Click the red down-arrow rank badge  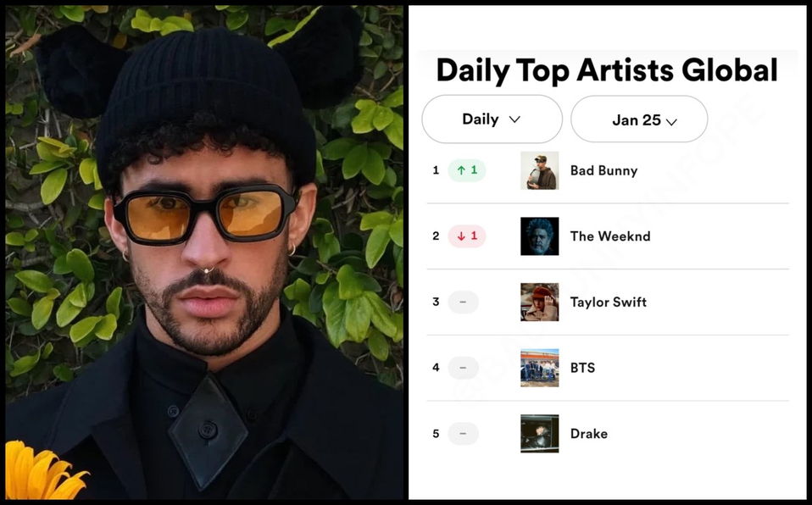466,236
